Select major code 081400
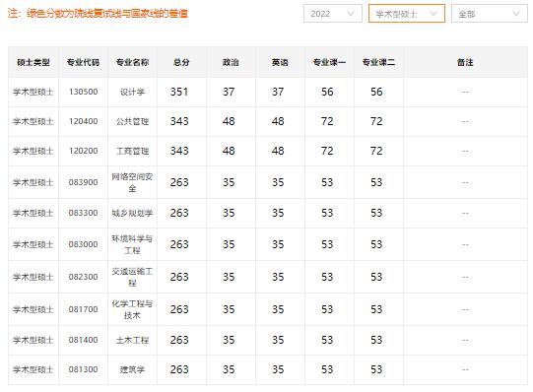 tap(84, 340)
